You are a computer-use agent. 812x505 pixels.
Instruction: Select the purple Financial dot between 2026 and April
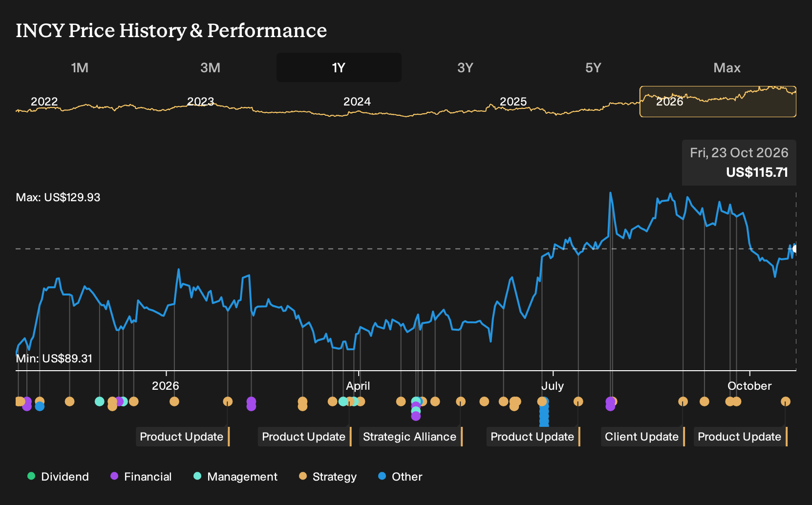[251, 404]
